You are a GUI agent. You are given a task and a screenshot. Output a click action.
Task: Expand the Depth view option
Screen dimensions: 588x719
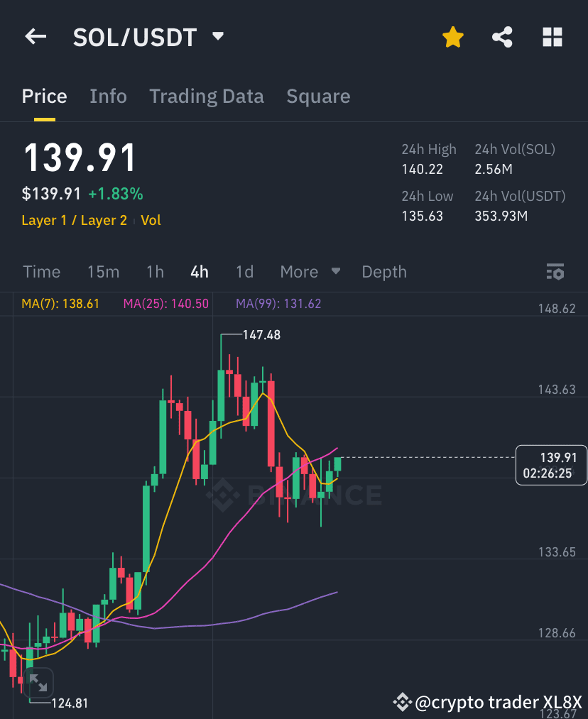point(383,272)
